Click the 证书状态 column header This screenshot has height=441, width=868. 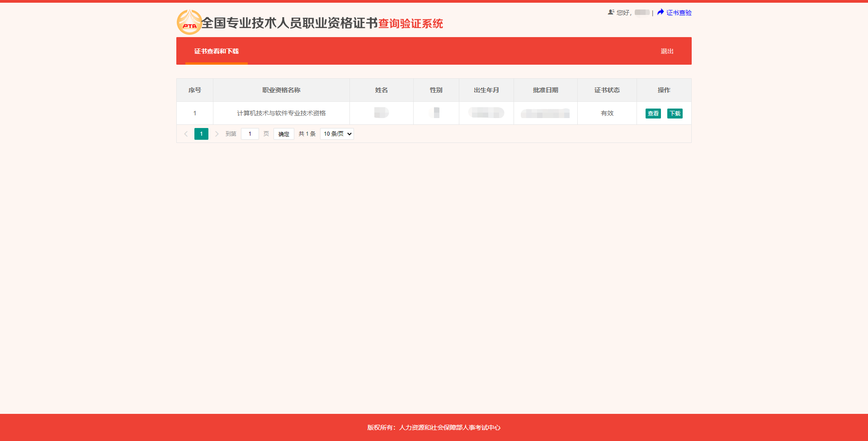point(607,90)
